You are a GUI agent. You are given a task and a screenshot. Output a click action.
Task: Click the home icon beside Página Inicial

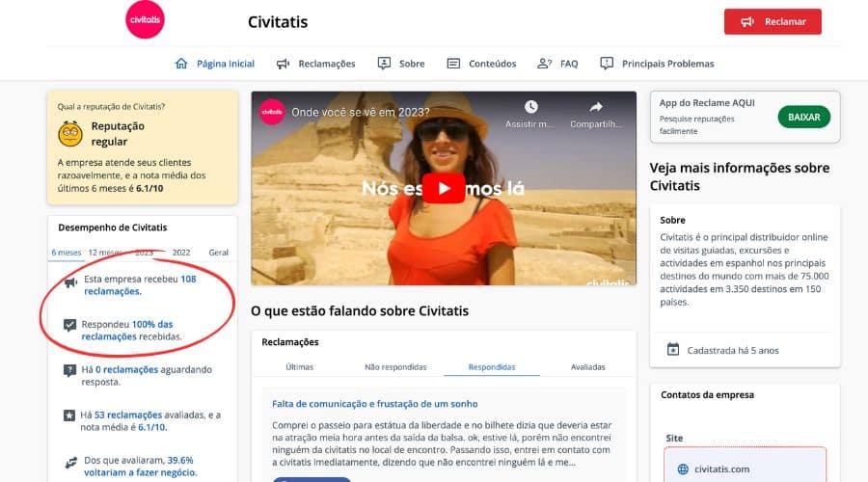point(181,63)
